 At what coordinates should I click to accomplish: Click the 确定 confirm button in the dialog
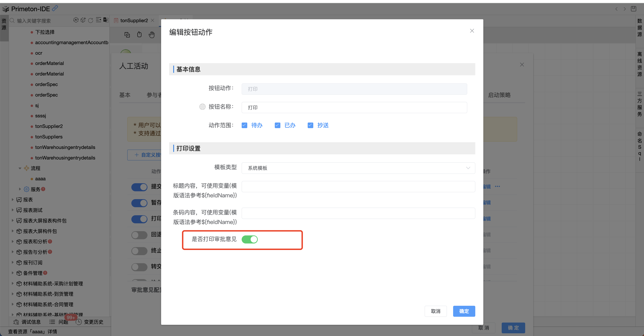tap(464, 311)
